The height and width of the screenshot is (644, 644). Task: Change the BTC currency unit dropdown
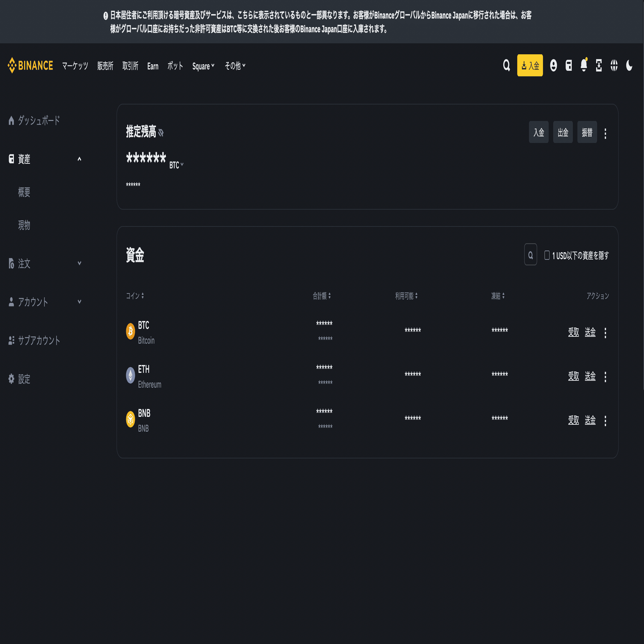176,165
